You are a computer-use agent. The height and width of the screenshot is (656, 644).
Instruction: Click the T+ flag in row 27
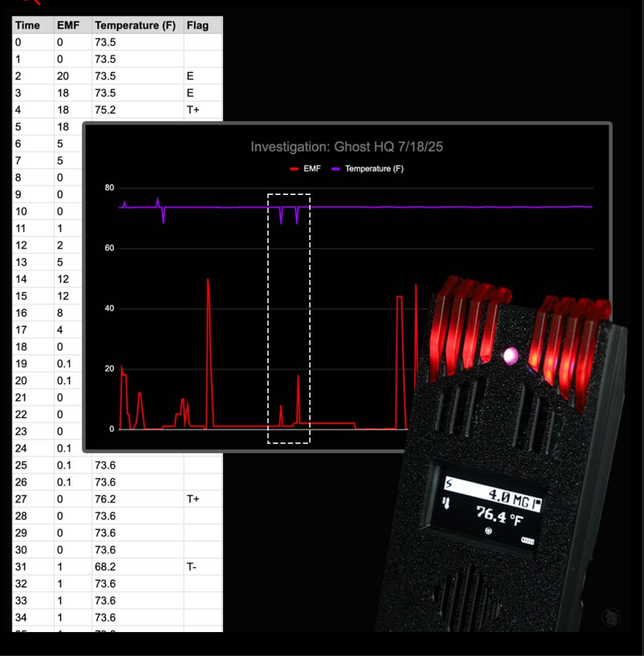click(203, 499)
